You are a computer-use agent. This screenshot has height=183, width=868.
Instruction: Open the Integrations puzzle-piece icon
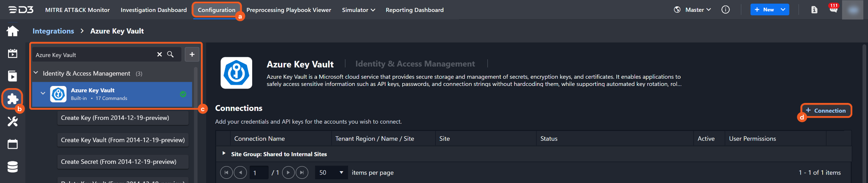pyautogui.click(x=13, y=99)
